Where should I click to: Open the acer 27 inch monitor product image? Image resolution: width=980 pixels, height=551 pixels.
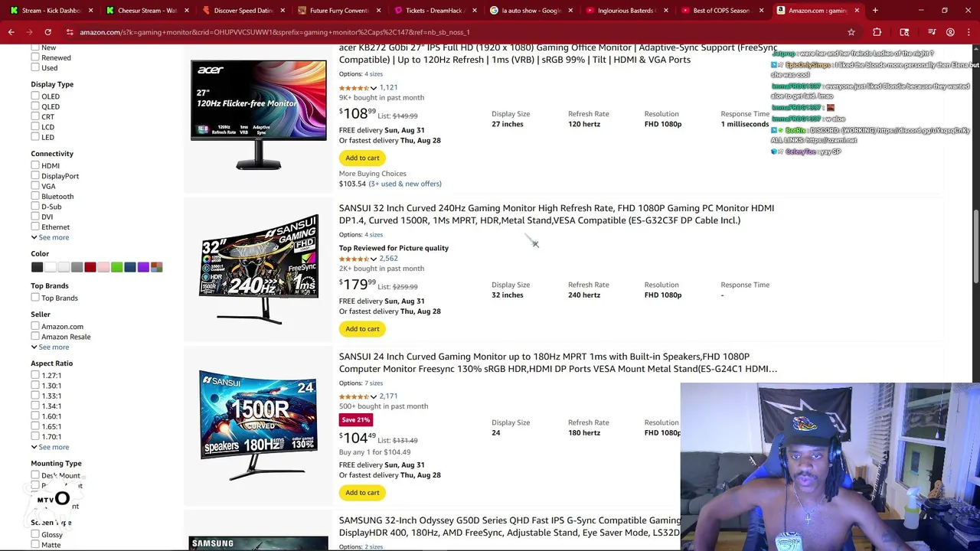259,115
